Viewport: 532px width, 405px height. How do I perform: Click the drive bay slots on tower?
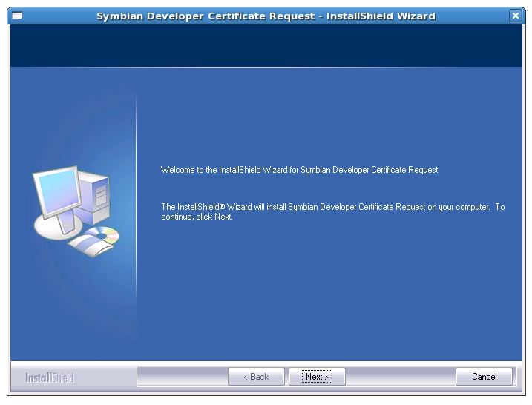coord(99,193)
